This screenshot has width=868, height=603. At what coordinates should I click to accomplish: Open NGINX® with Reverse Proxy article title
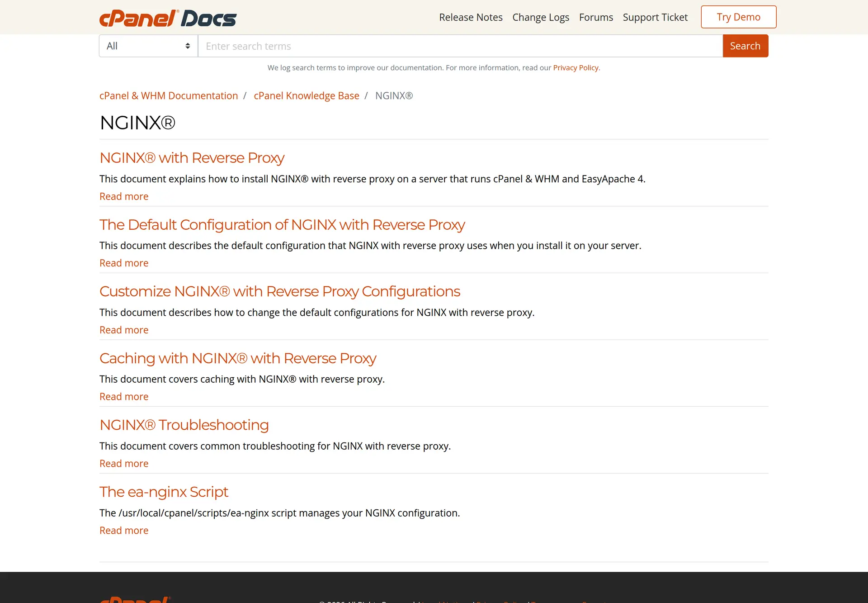(192, 157)
